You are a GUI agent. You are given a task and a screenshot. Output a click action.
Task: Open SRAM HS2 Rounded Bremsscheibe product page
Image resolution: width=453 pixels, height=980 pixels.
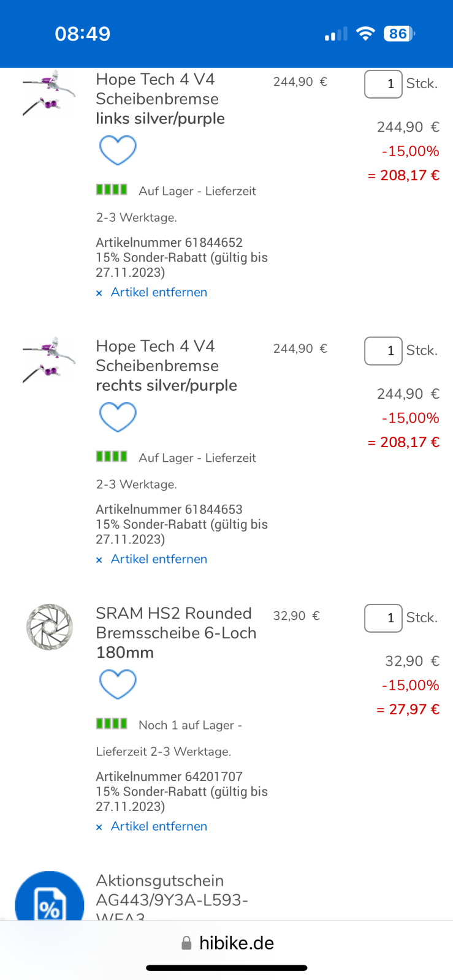(176, 633)
